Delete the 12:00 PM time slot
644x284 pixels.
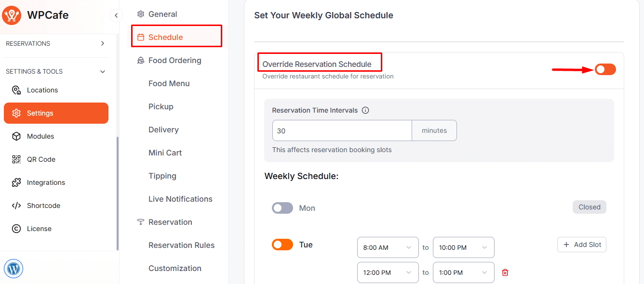pyautogui.click(x=505, y=272)
